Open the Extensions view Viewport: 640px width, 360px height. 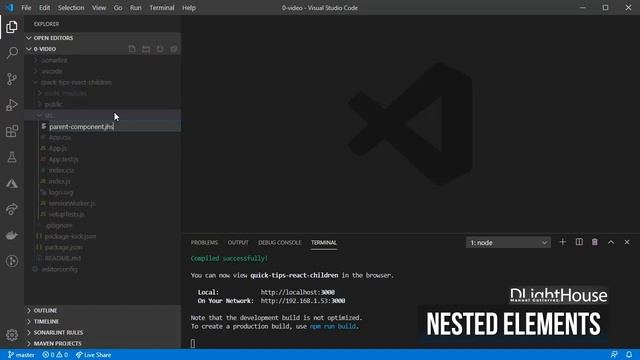[12, 131]
